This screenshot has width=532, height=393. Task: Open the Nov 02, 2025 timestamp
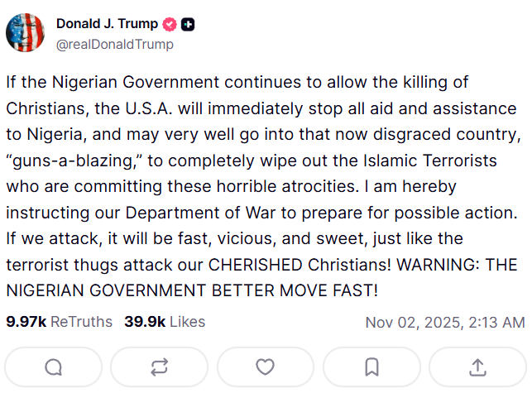[444, 322]
